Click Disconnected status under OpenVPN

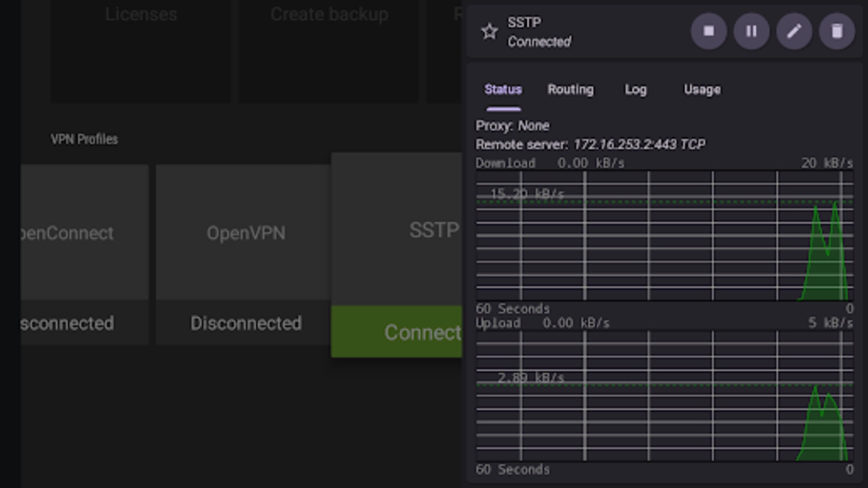tap(245, 323)
